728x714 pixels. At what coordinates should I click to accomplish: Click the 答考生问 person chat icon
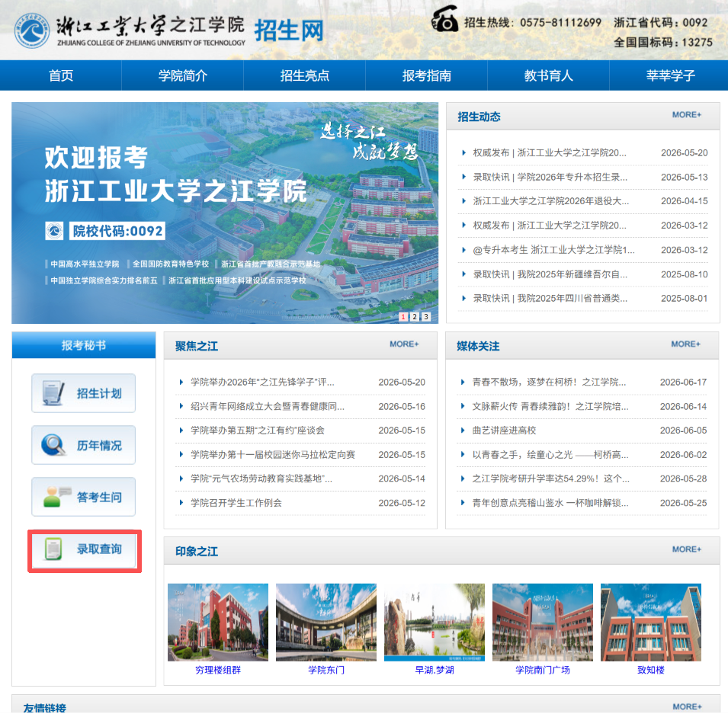coord(56,497)
